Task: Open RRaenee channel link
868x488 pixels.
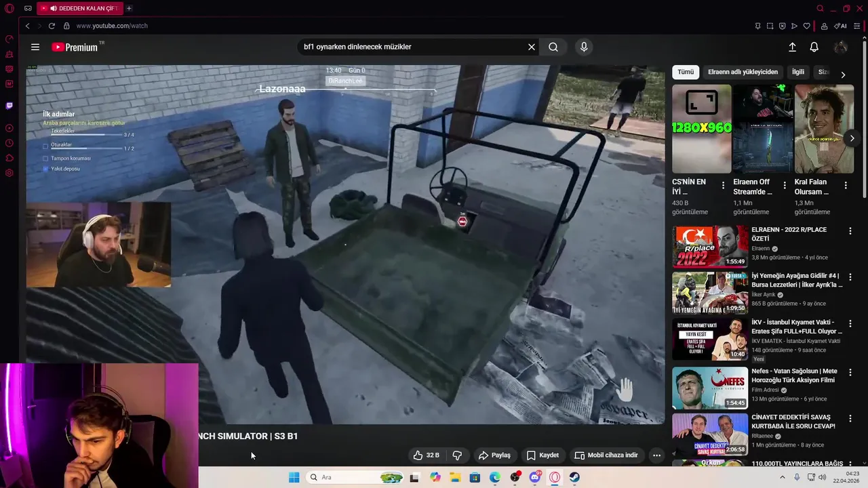Action: coord(762,436)
